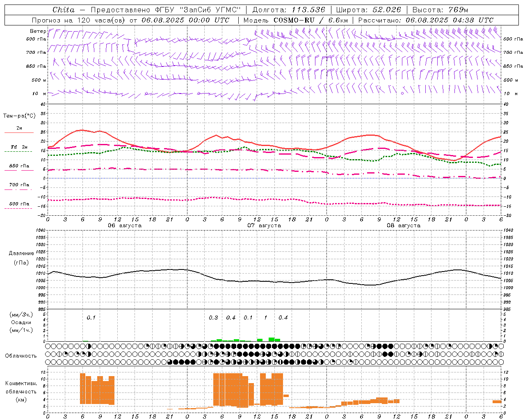Screen dimensions: 525x420
Task: Click the "0.3" precipitation amount value
Action: pyautogui.click(x=213, y=318)
